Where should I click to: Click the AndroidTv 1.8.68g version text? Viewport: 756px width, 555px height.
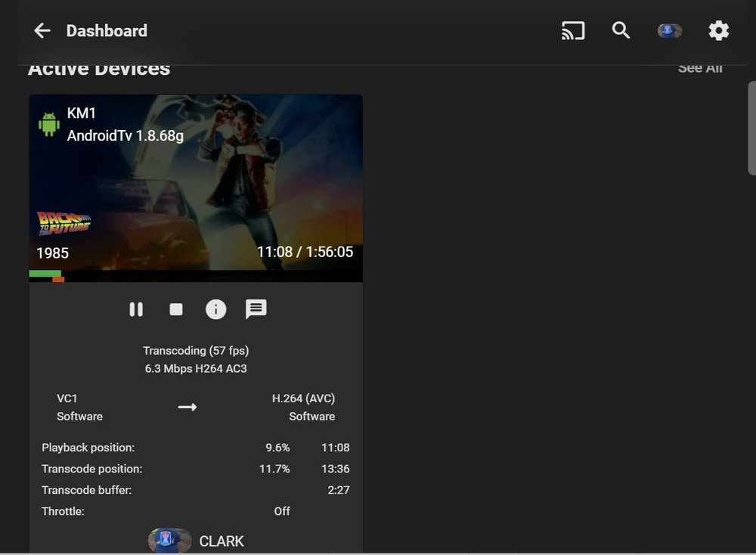[x=125, y=135]
